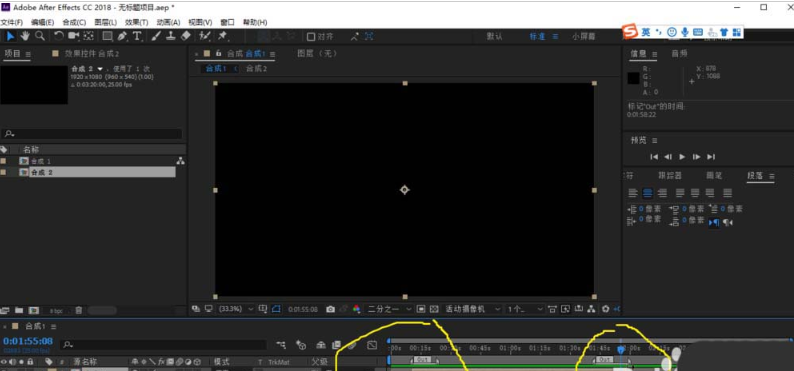Open the 合成(C) menu
This screenshot has height=371, width=794.
[x=74, y=22]
